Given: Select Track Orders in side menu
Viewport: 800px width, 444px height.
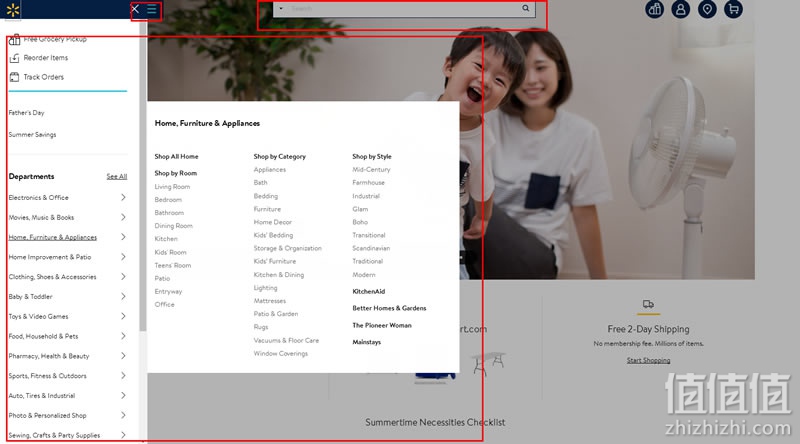Looking at the screenshot, I should point(43,77).
